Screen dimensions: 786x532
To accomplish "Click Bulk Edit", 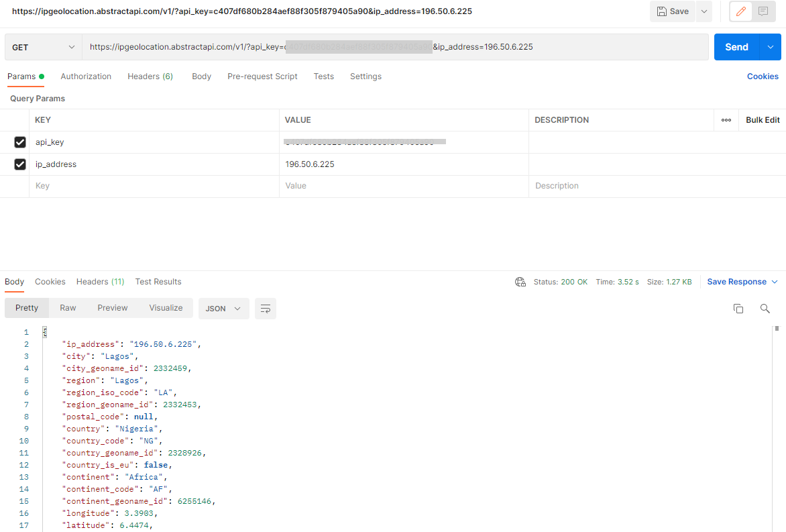I will 763,120.
